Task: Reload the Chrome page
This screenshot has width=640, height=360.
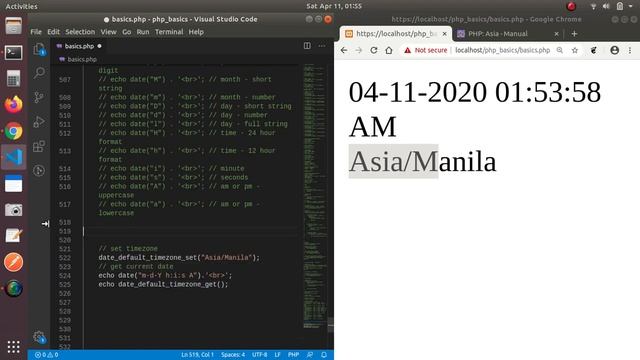Action: [x=373, y=50]
